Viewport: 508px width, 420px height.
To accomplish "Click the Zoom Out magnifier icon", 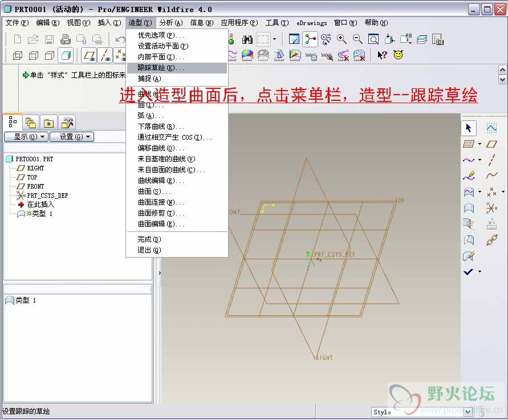I will tap(357, 39).
